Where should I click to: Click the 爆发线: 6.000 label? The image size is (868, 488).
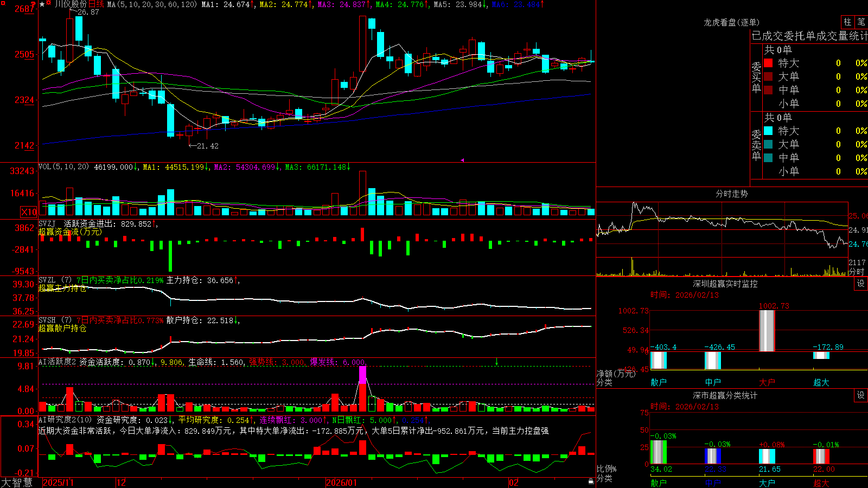pyautogui.click(x=337, y=362)
